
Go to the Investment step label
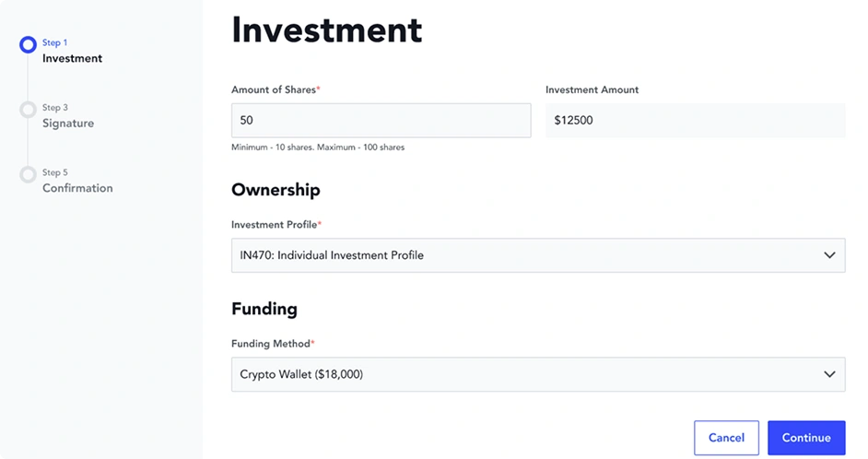coord(72,58)
